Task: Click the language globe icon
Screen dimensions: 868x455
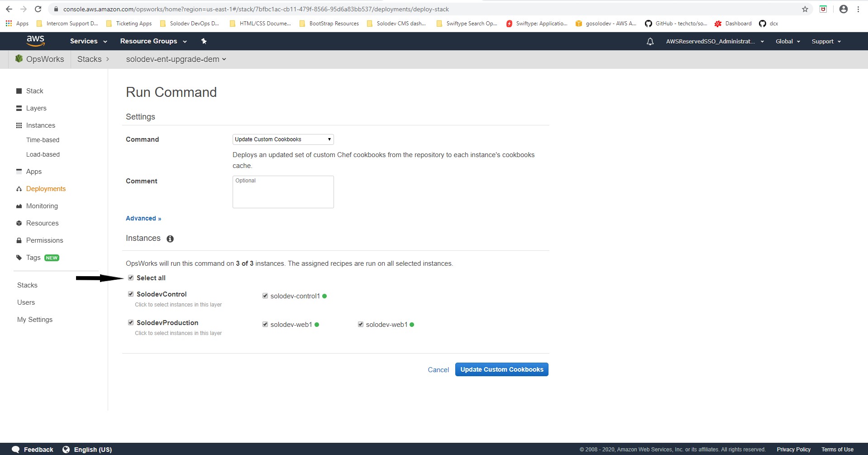Action: [x=66, y=449]
